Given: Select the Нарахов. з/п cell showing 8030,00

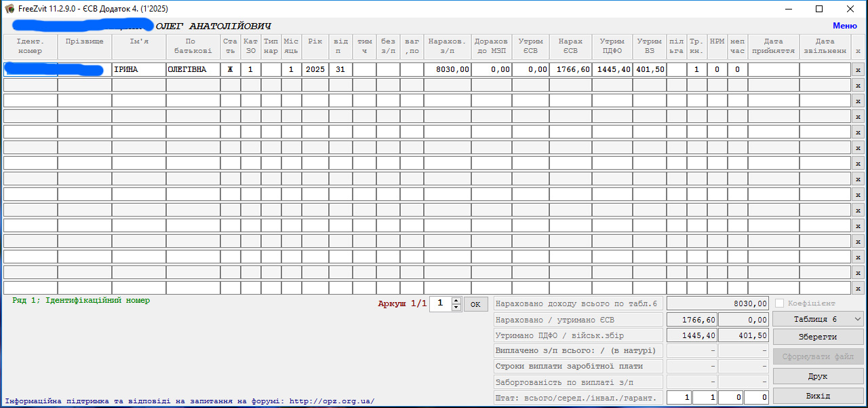Looking at the screenshot, I should [448, 69].
